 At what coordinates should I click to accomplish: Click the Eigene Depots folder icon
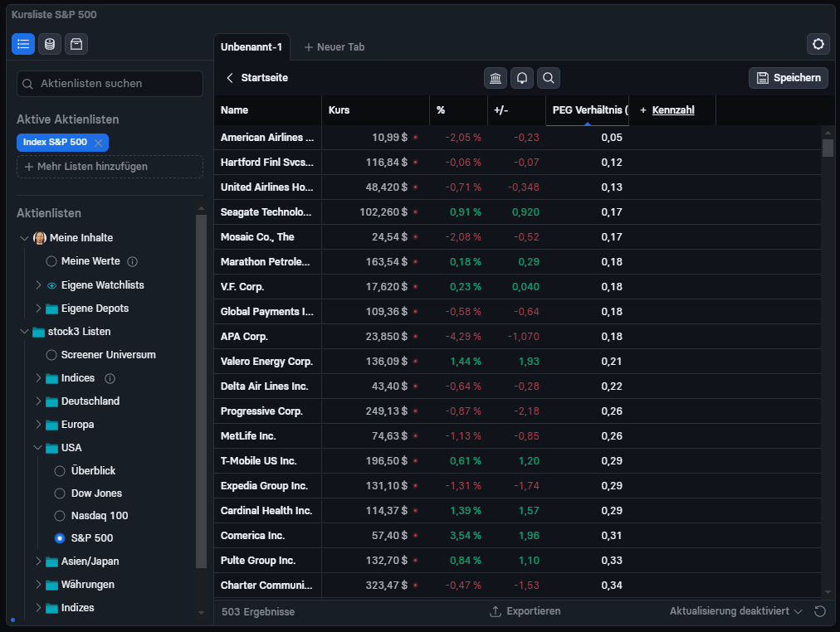pos(52,309)
